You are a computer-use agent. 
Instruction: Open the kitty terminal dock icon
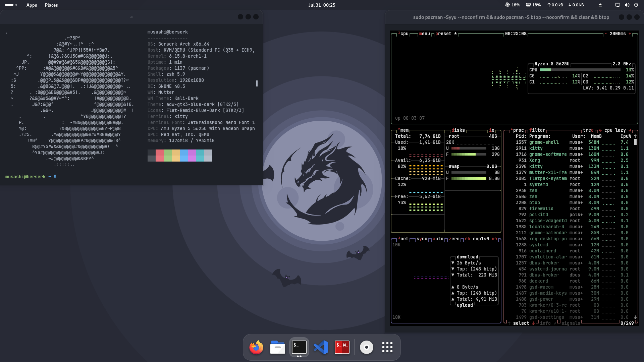click(299, 347)
